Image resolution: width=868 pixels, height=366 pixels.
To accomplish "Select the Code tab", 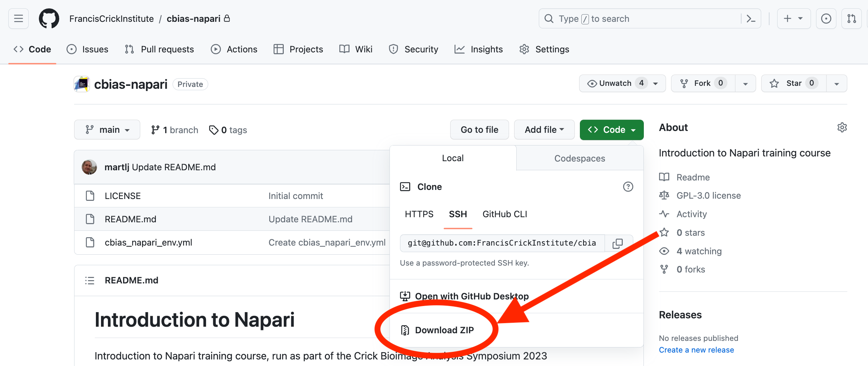I will [32, 49].
